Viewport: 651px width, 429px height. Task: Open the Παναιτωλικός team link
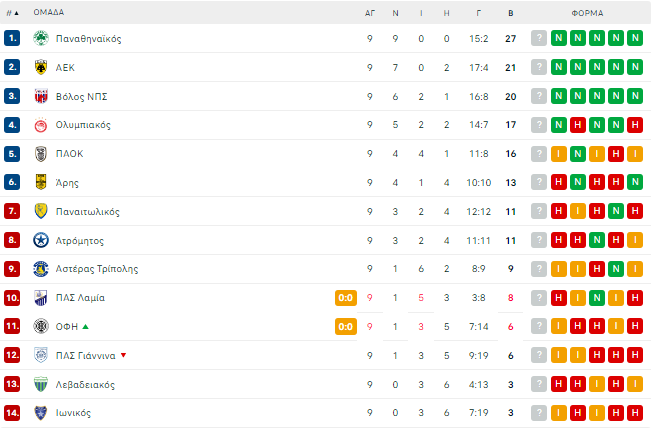(x=88, y=212)
